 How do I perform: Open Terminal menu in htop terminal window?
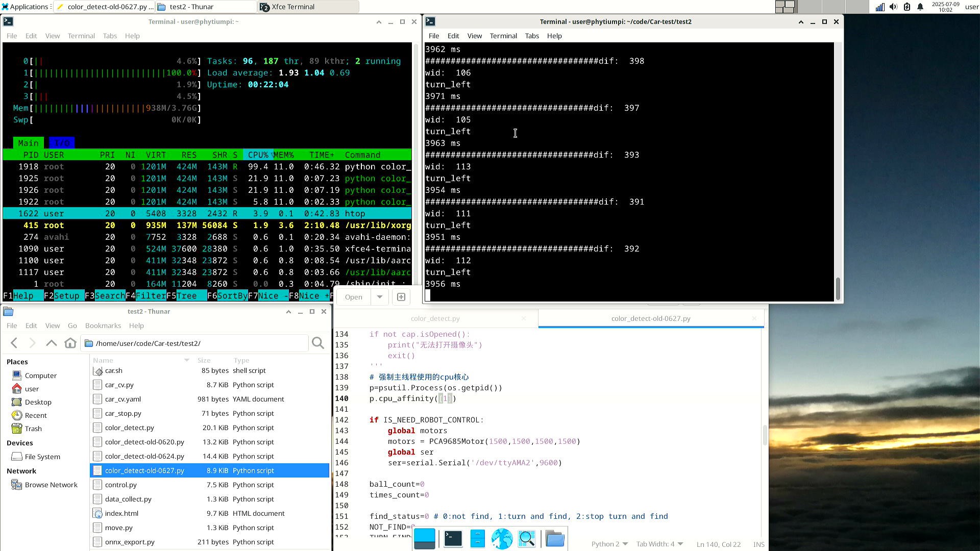[x=81, y=36]
